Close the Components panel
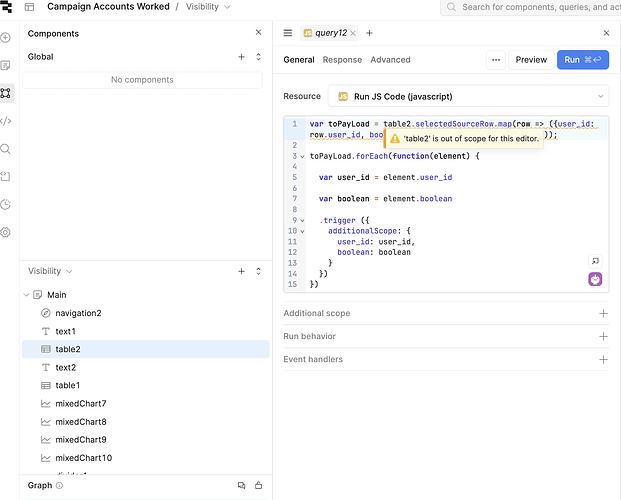 point(258,32)
